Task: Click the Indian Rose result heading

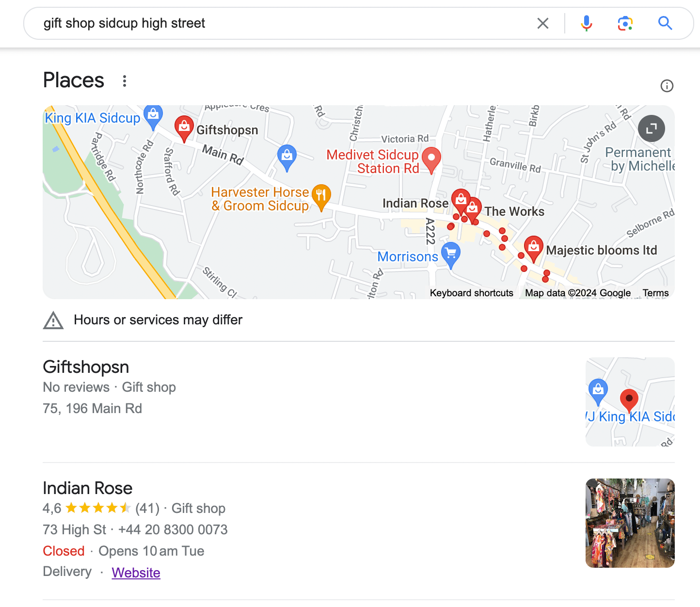Action: coord(87,488)
